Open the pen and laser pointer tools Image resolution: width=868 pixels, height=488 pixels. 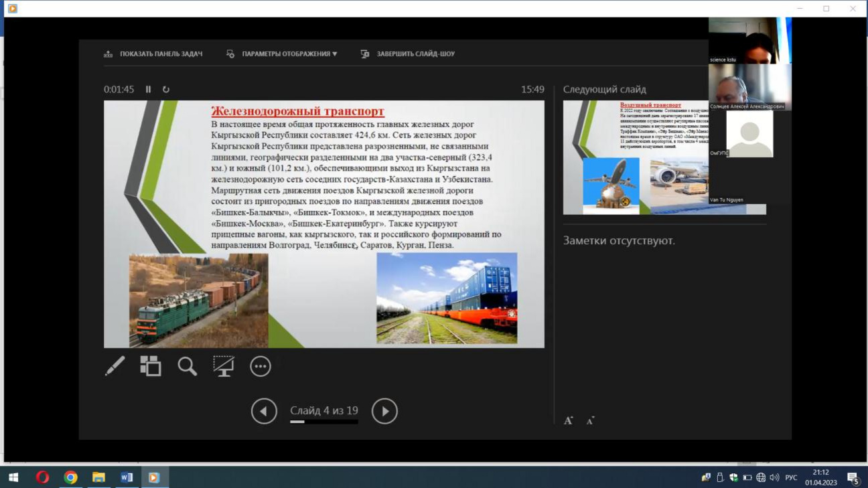pos(115,366)
